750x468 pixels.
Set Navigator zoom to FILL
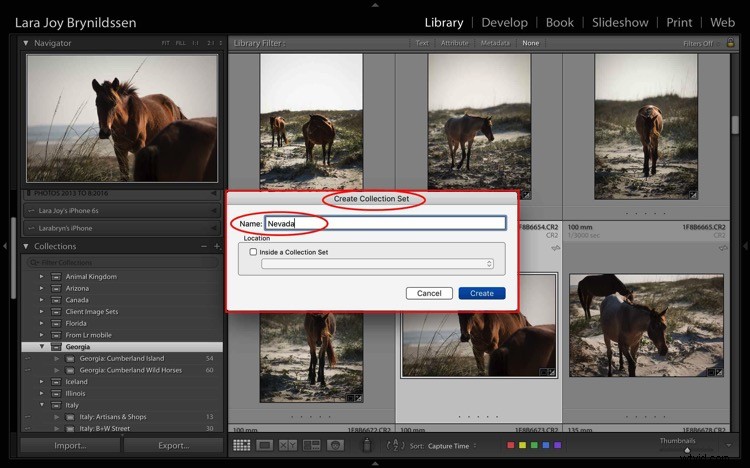click(x=180, y=43)
